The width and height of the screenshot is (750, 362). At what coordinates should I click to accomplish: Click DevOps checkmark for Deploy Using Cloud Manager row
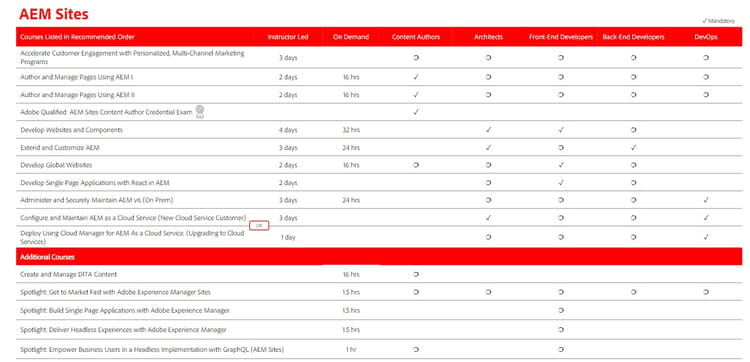tap(706, 237)
